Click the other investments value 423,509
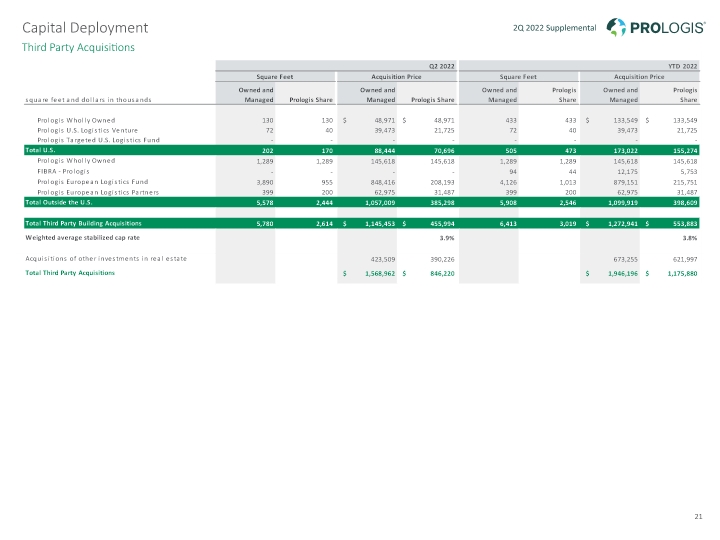The image size is (720, 540). pos(383,259)
